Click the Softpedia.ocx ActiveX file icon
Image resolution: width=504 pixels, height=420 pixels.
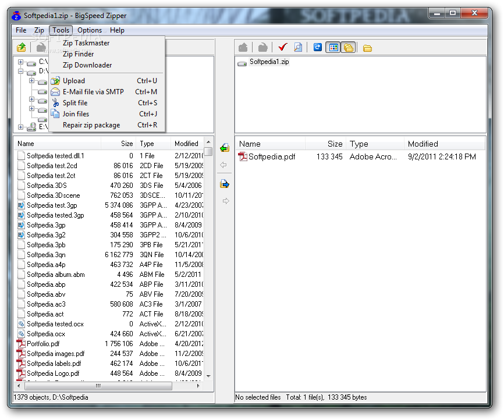[21, 333]
